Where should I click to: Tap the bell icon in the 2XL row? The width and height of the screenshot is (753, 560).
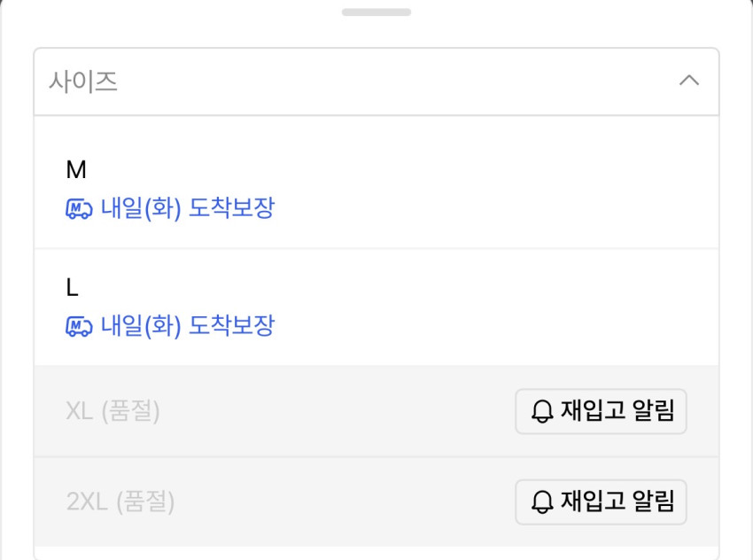(x=541, y=502)
